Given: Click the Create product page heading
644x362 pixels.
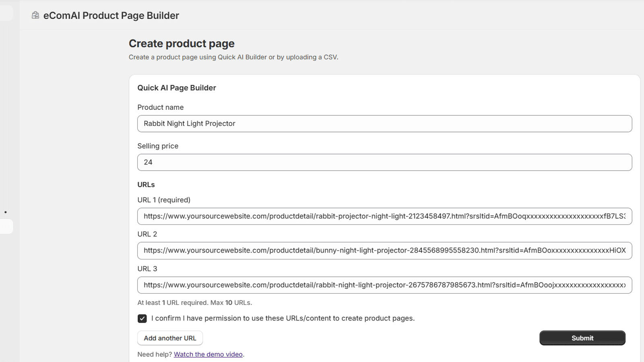Looking at the screenshot, I should coord(182,43).
